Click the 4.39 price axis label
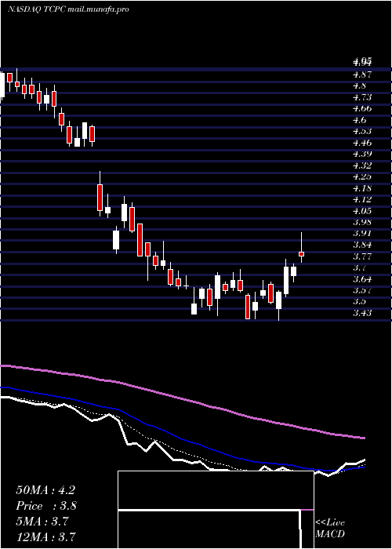This screenshot has width=392, height=549. (362, 154)
